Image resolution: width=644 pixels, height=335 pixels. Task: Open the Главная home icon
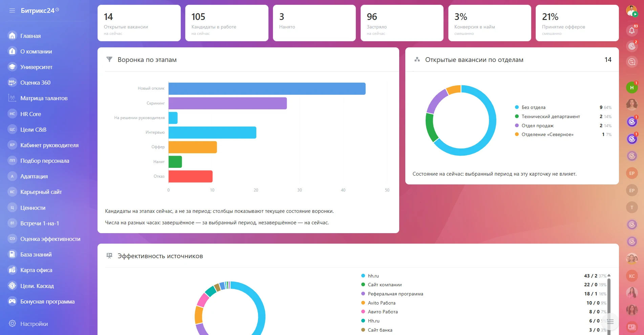coord(12,36)
